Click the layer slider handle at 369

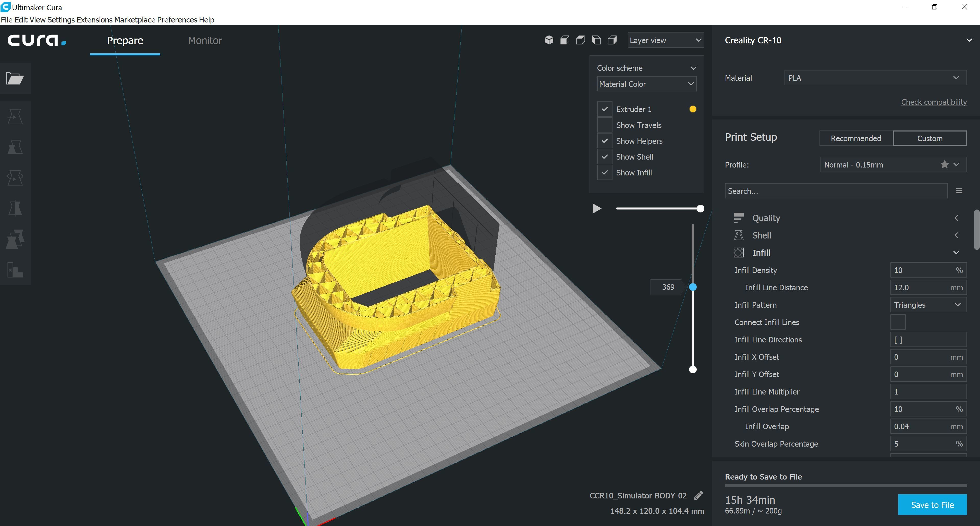click(693, 287)
